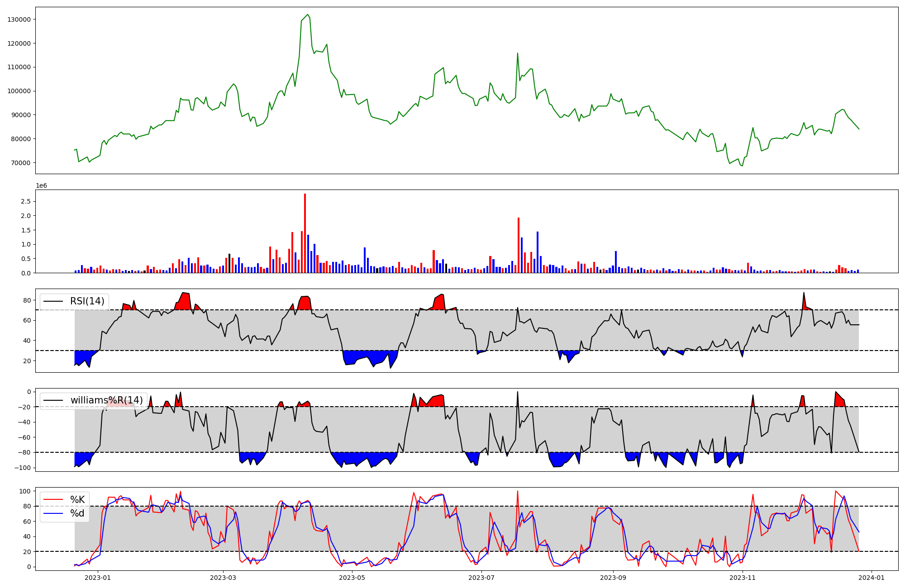Click the -100 tick on the Williams %R axis
This screenshot has width=905, height=588.
(x=22, y=468)
